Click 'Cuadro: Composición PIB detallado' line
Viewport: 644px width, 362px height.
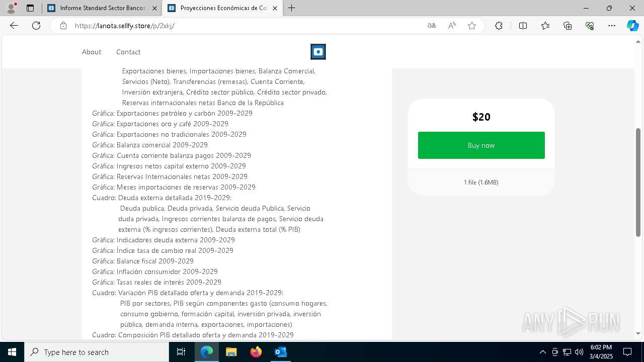(193, 335)
